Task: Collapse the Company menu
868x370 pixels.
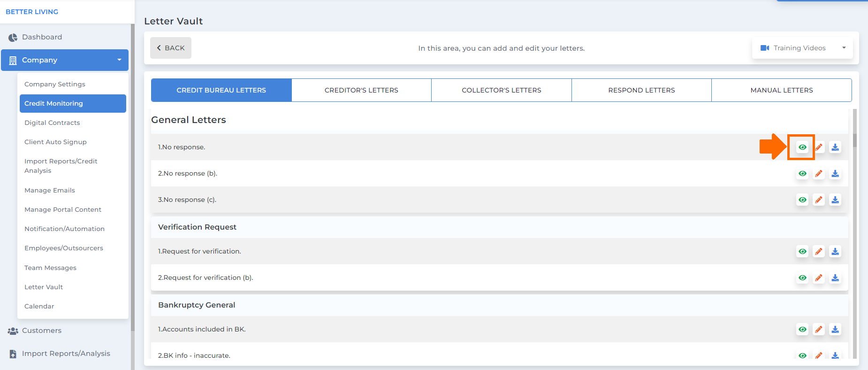Action: pyautogui.click(x=65, y=60)
